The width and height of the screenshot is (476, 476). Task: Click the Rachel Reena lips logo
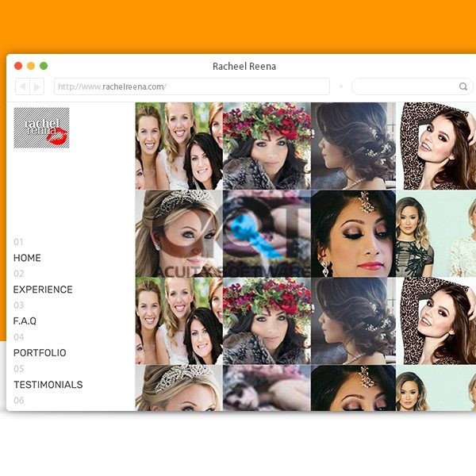(41, 128)
